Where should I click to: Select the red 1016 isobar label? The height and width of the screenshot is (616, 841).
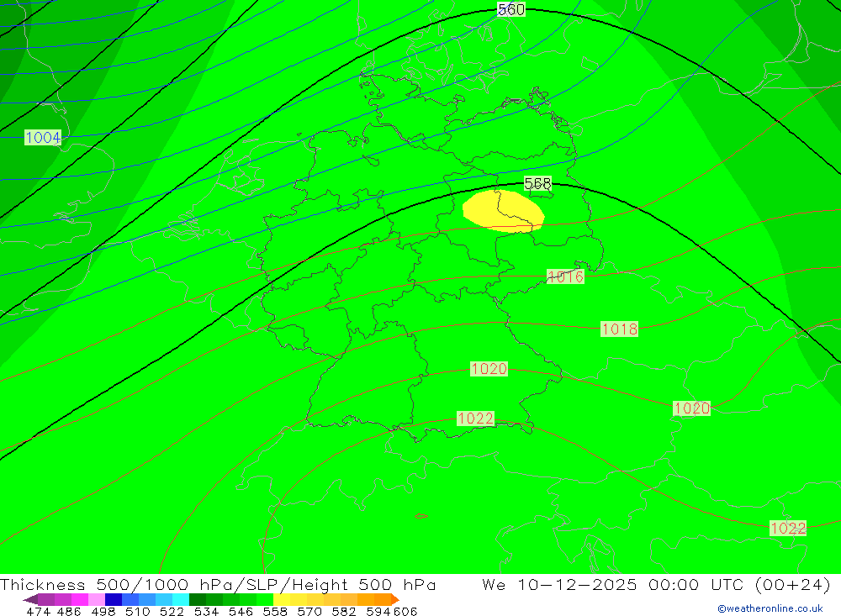point(565,276)
